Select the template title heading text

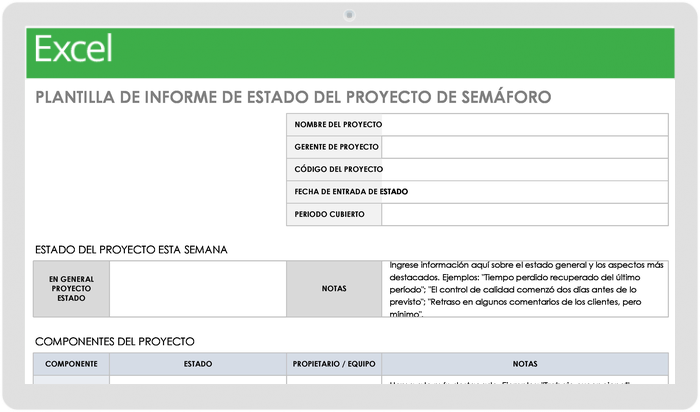click(292, 97)
